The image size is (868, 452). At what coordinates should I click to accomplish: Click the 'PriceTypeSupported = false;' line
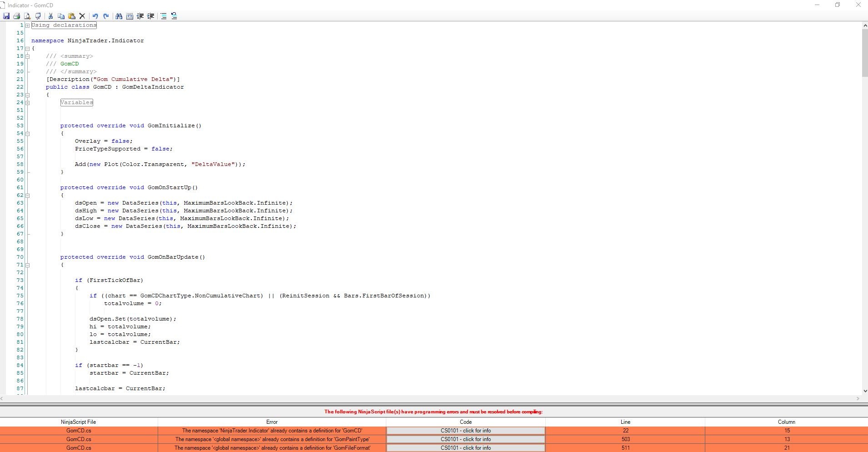click(124, 149)
